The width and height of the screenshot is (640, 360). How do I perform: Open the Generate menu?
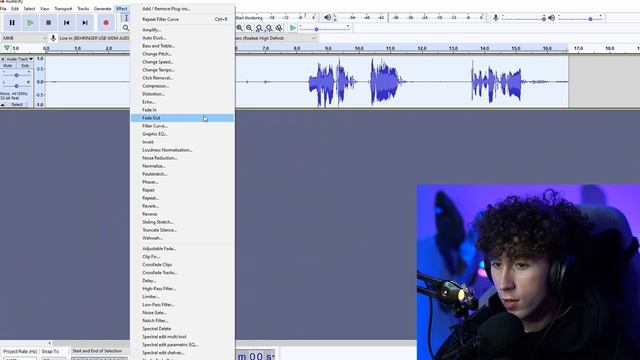(x=102, y=9)
